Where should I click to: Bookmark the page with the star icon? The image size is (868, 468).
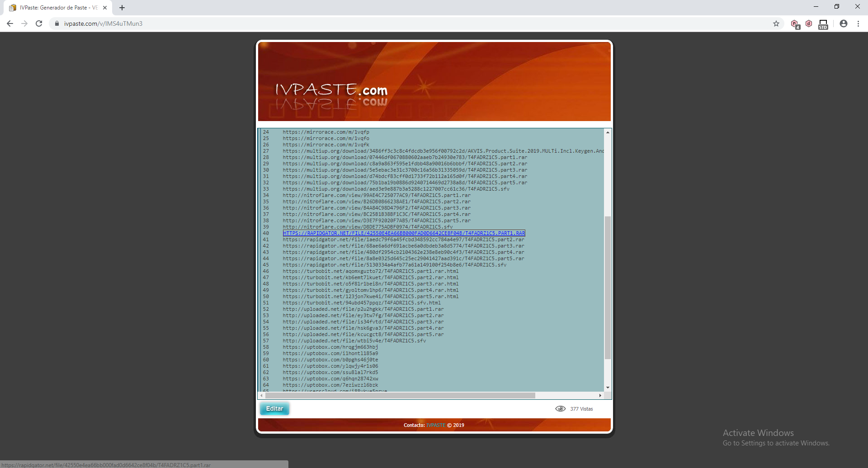[x=776, y=23]
